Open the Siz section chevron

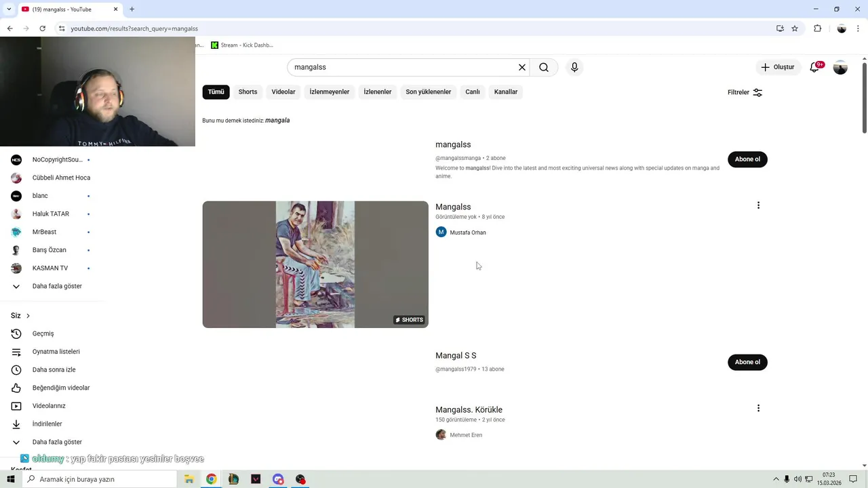point(28,316)
